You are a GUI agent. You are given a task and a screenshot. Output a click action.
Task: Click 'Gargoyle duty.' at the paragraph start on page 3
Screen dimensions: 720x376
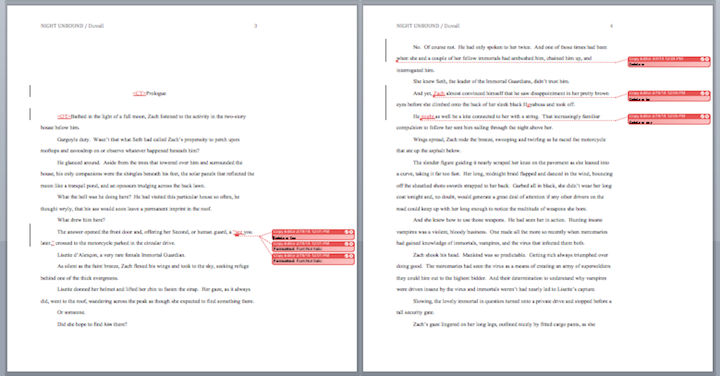tap(73, 140)
